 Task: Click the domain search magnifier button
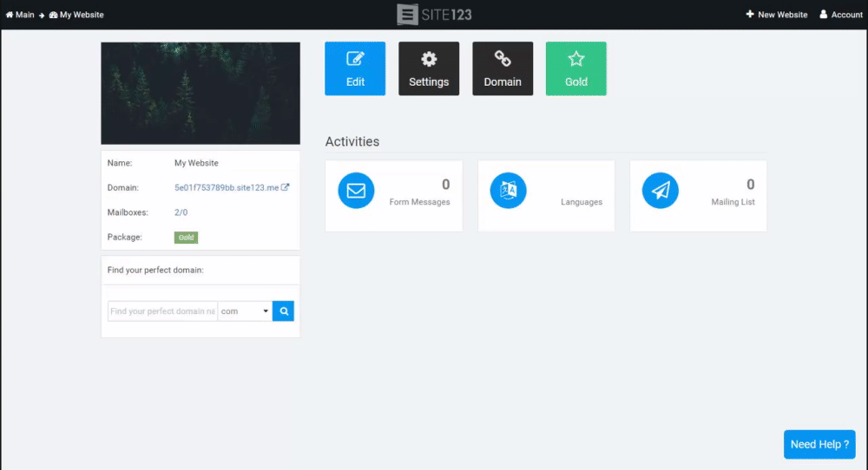[284, 310]
